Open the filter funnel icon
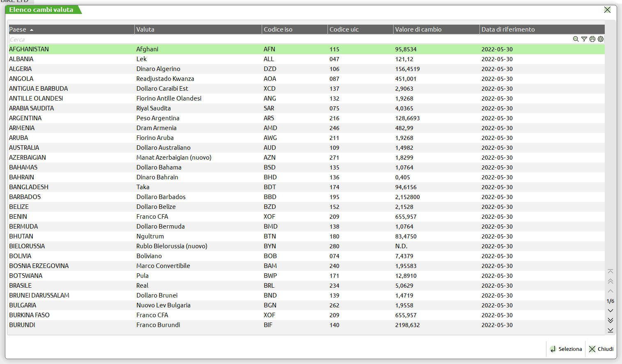 coord(584,39)
